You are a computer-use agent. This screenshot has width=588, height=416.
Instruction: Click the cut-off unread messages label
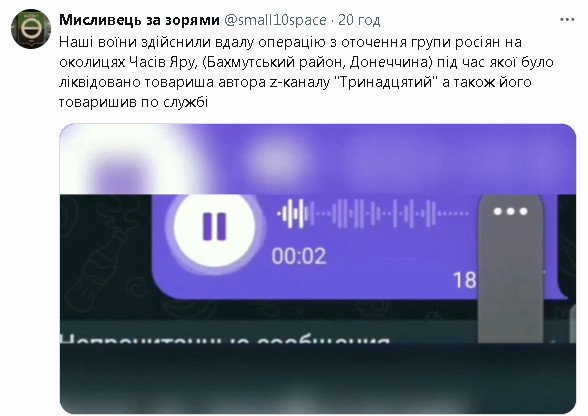pyautogui.click(x=225, y=339)
